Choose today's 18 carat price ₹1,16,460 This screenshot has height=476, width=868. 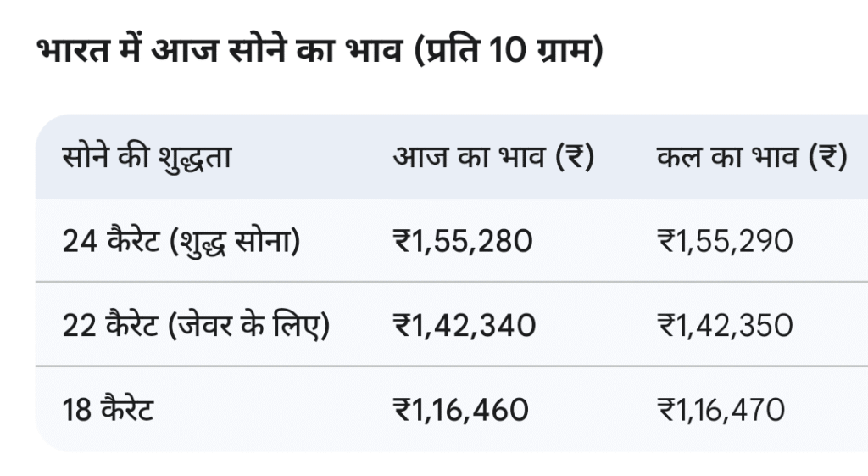[x=461, y=411]
